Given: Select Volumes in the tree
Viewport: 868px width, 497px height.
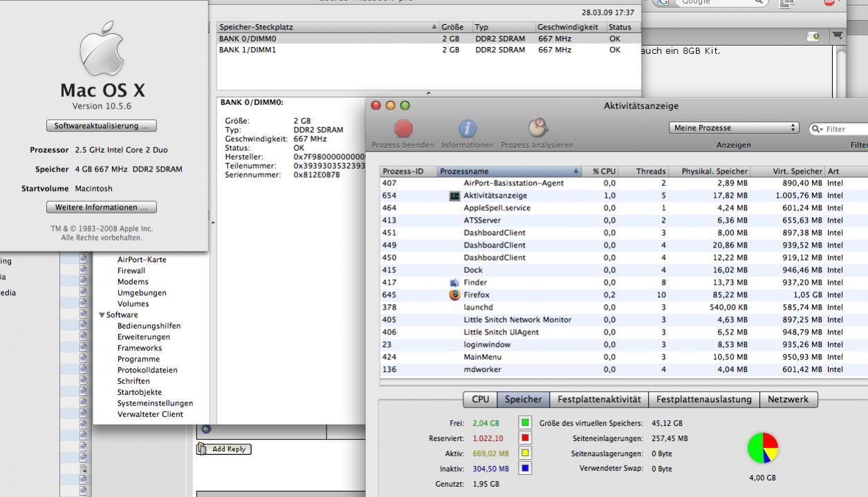Looking at the screenshot, I should coord(133,304).
